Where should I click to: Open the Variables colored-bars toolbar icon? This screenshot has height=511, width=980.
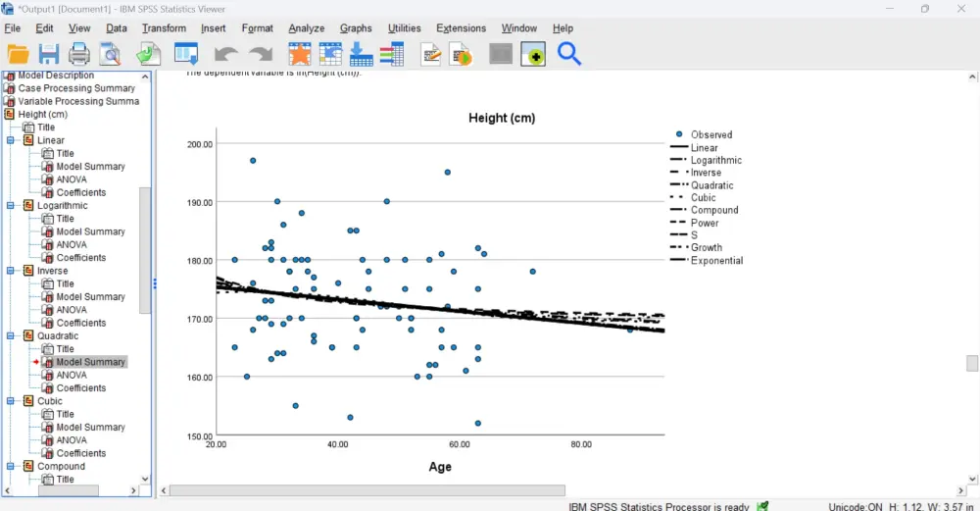pos(392,54)
